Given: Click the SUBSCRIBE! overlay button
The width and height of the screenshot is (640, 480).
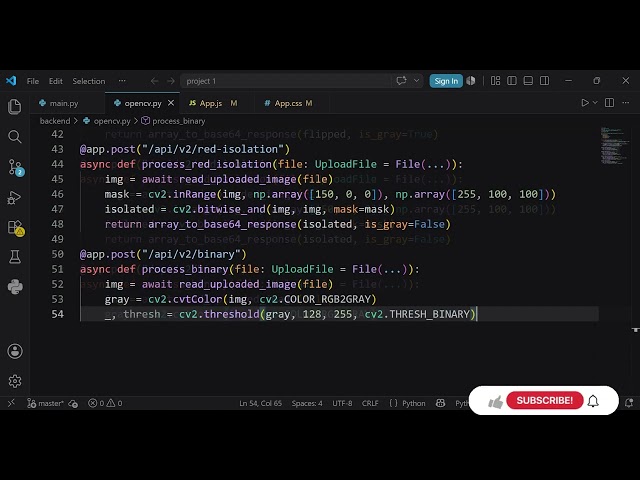Looking at the screenshot, I should coord(544,400).
